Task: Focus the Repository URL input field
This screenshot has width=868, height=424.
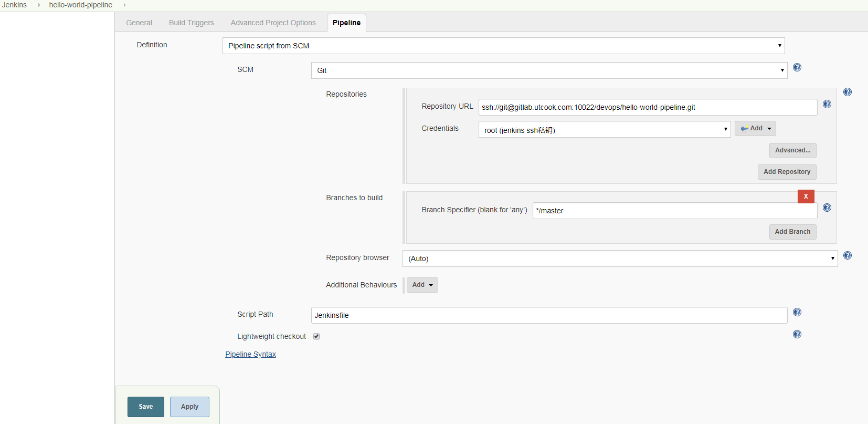Action: (x=648, y=107)
